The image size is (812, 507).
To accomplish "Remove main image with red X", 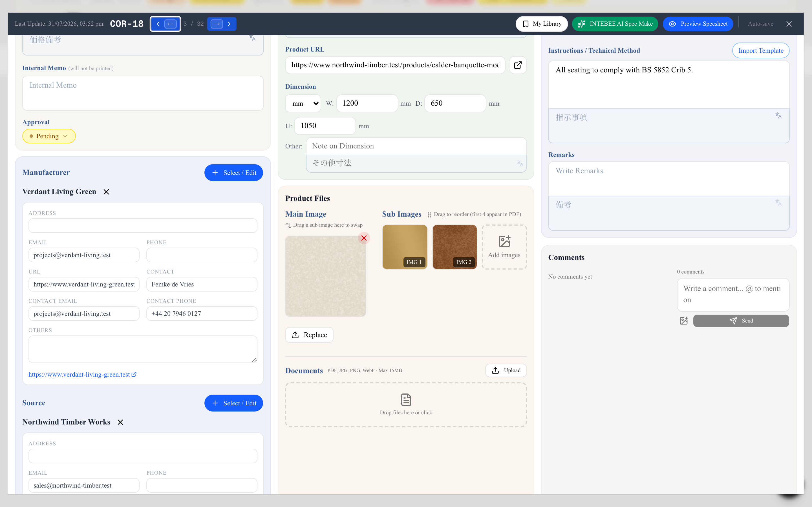I will point(364,238).
